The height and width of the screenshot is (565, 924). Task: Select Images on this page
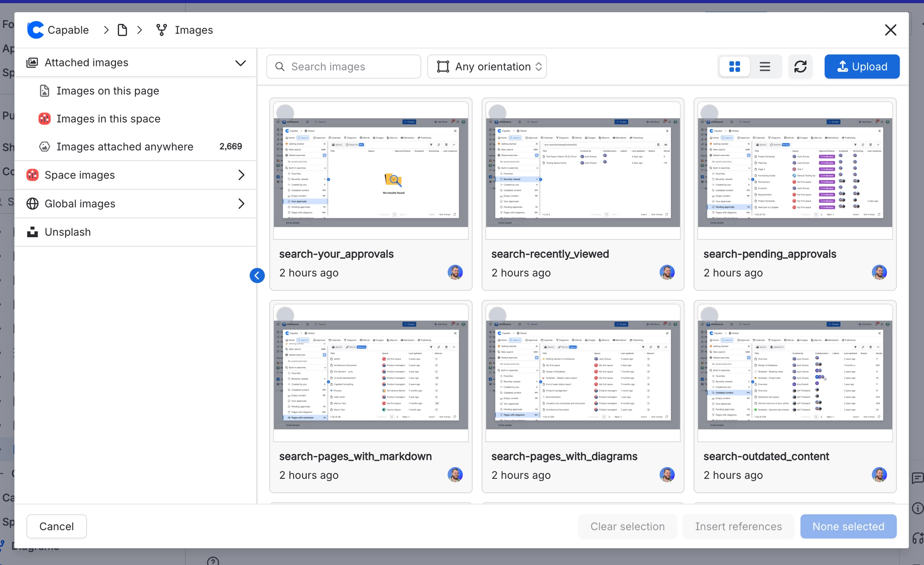107,91
